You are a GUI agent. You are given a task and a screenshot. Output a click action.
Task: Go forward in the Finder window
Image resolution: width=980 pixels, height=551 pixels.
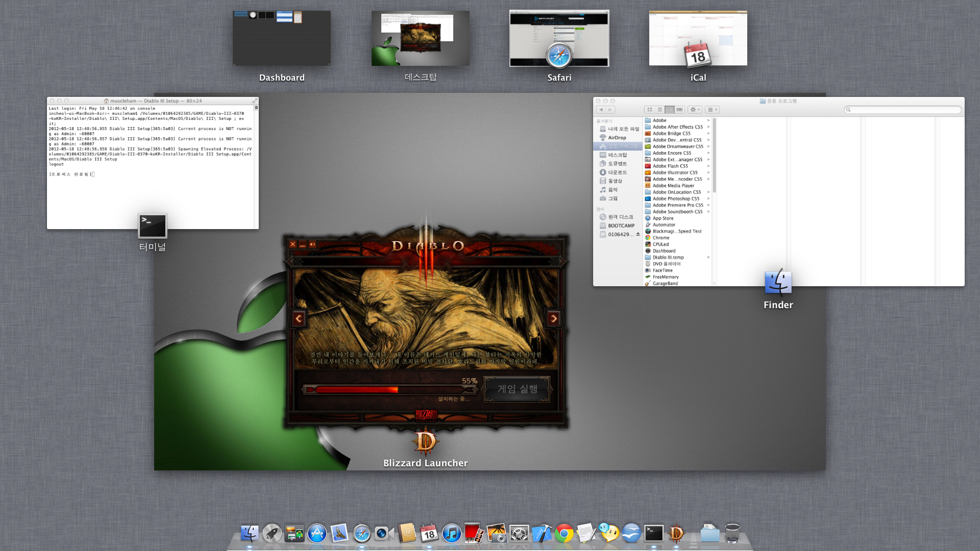pyautogui.click(x=610, y=110)
